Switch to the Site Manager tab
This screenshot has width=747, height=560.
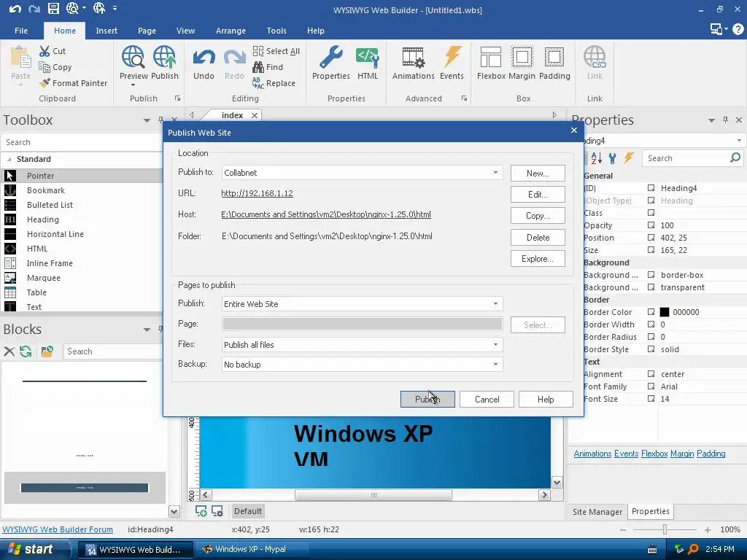pos(597,512)
